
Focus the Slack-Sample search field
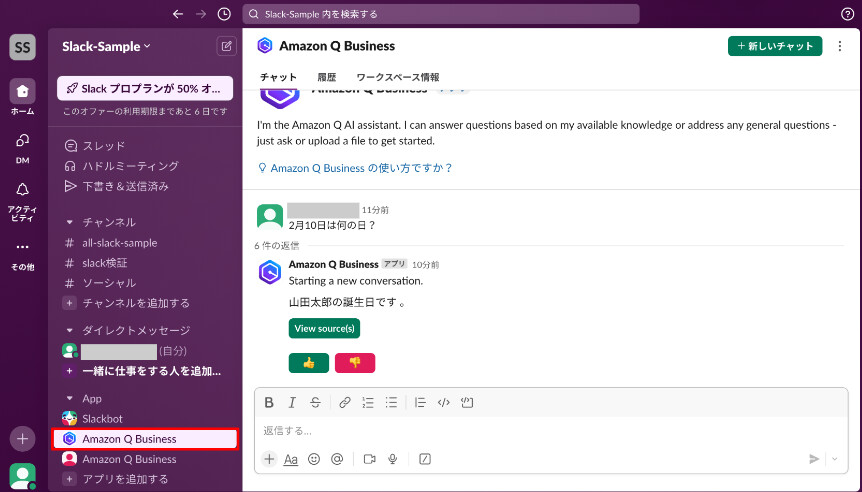point(441,14)
